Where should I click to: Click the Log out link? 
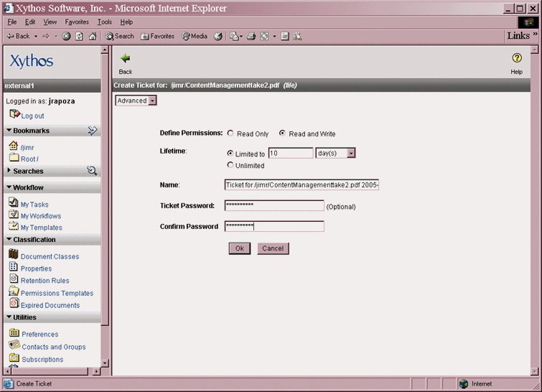(32, 116)
